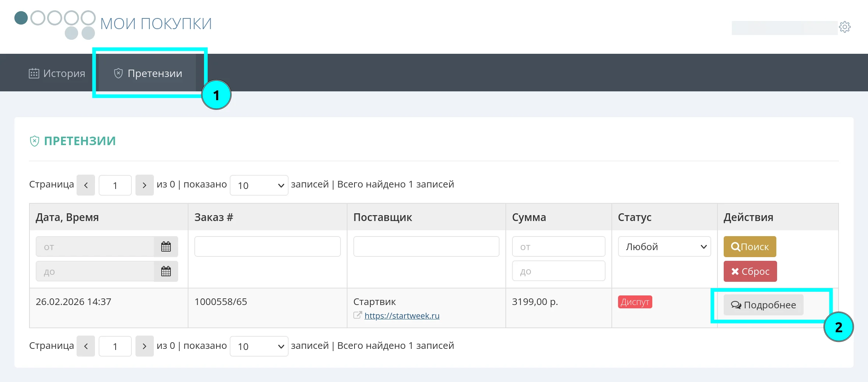This screenshot has width=868, height=382.
Task: Open claim details with Подробнее button
Action: click(763, 305)
